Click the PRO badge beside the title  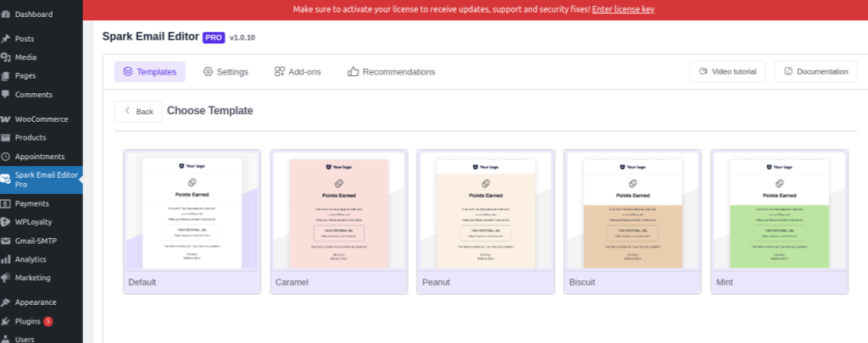214,37
